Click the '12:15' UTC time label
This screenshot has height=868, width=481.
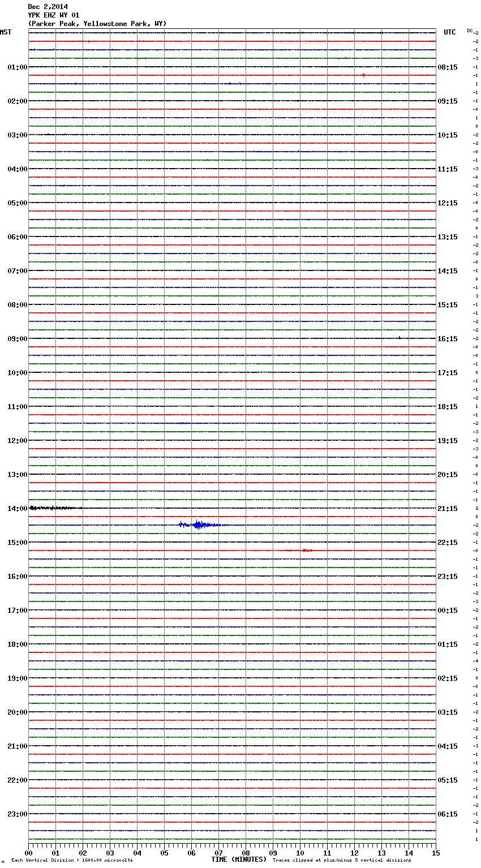point(448,203)
